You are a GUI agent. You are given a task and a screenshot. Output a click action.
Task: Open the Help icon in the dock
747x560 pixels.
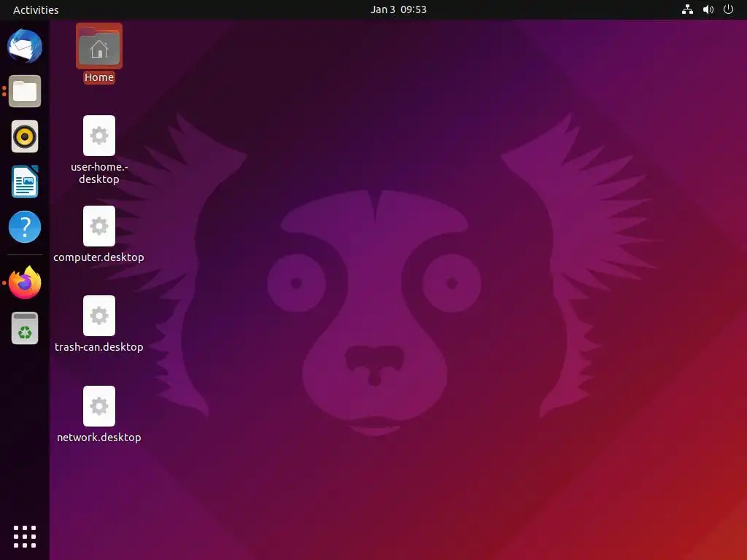(25, 227)
